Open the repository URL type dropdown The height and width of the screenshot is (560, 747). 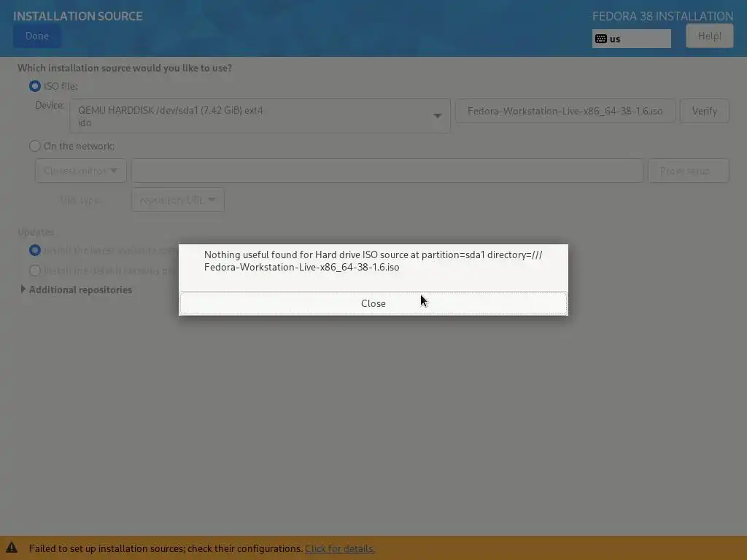tap(178, 200)
